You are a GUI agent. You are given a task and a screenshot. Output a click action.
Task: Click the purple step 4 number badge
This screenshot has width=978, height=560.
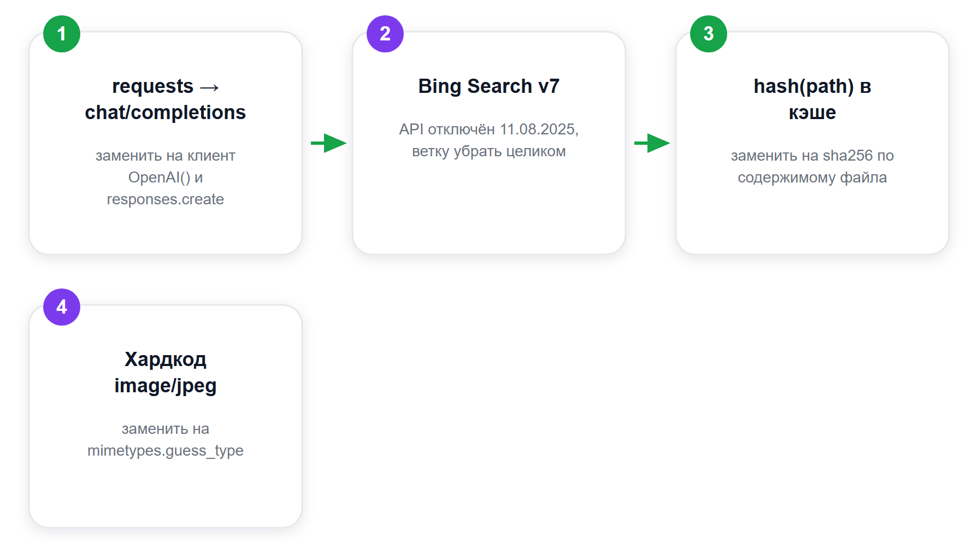click(x=62, y=307)
